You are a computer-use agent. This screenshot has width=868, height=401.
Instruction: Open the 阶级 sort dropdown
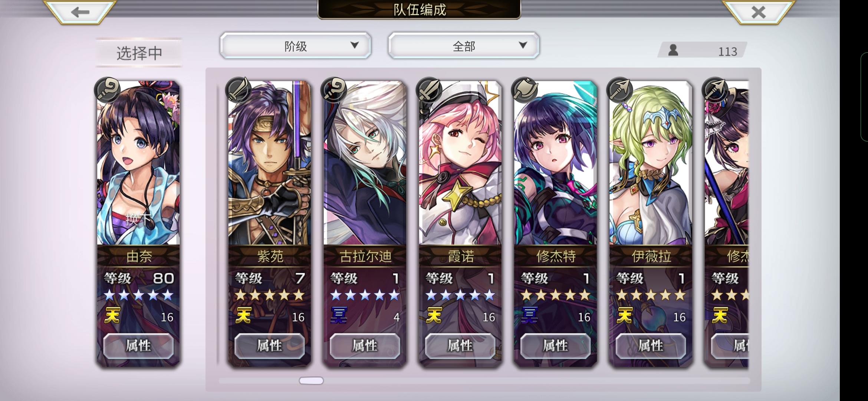coord(296,46)
